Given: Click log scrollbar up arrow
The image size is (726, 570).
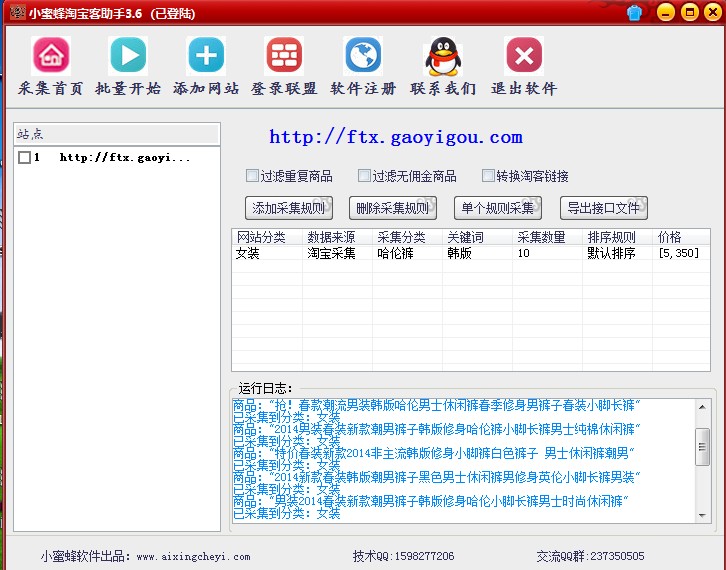Looking at the screenshot, I should (x=702, y=407).
